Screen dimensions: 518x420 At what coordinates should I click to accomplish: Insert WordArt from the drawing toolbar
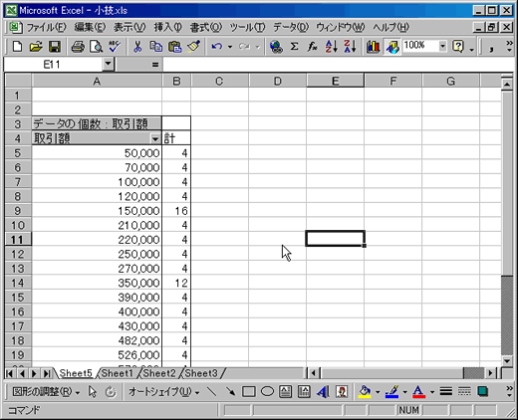coord(323,392)
